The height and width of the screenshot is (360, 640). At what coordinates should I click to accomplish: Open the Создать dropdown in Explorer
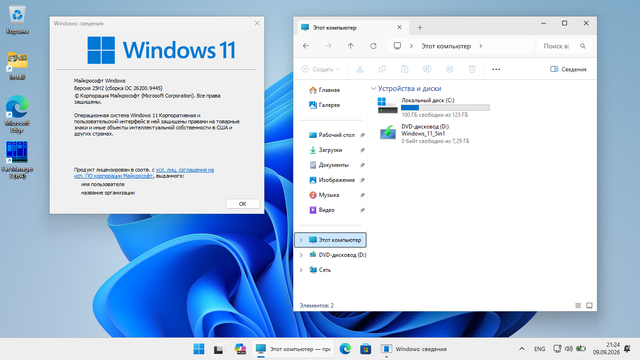(320, 69)
